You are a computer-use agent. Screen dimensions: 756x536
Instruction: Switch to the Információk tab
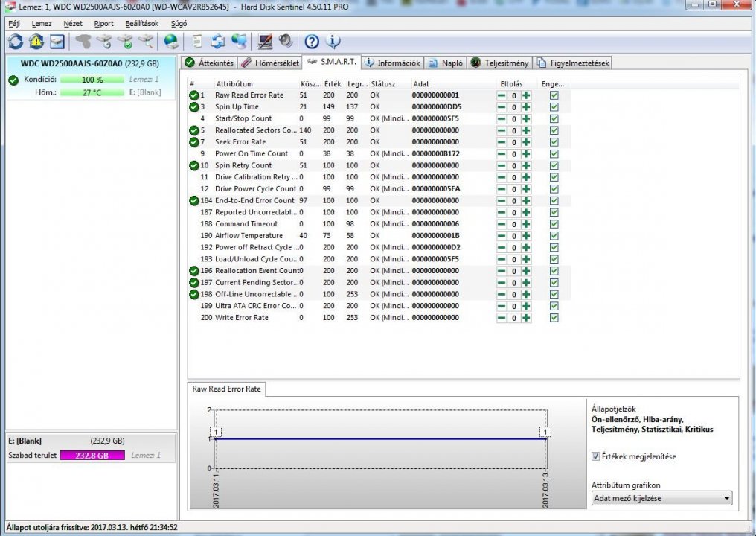tap(393, 63)
